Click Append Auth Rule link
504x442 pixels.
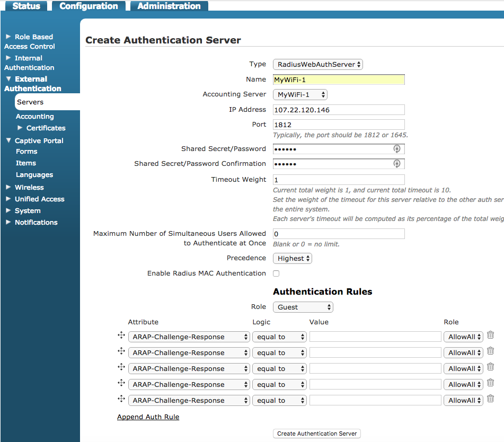pos(148,417)
